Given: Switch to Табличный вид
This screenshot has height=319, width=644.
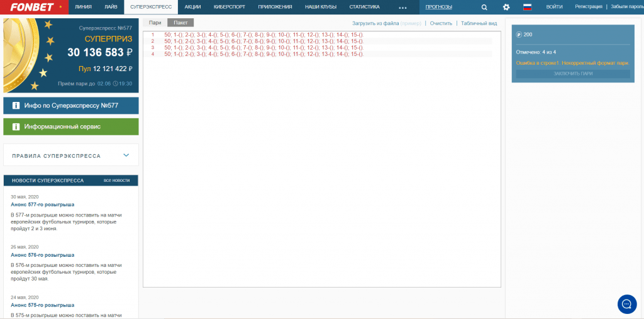Looking at the screenshot, I should (x=479, y=23).
